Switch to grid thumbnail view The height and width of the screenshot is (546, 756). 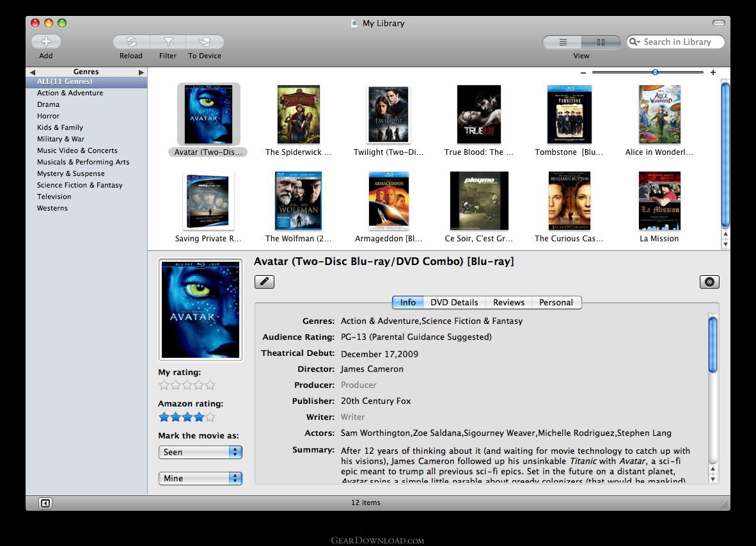pyautogui.click(x=601, y=42)
